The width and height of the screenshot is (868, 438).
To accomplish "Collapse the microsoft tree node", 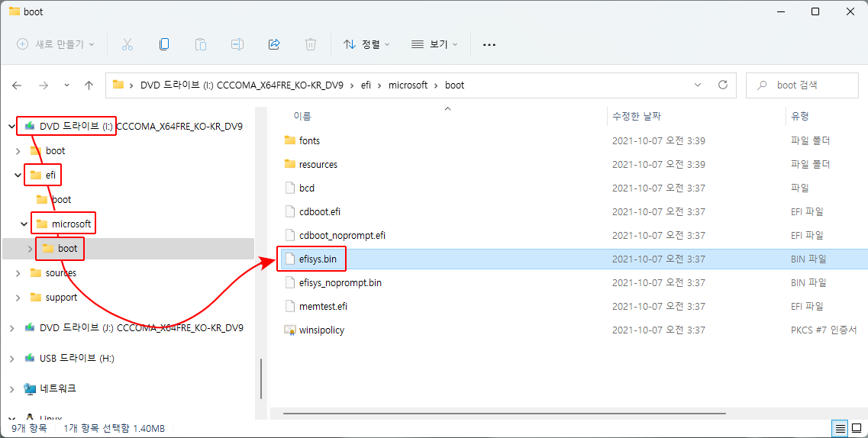I will (x=24, y=224).
